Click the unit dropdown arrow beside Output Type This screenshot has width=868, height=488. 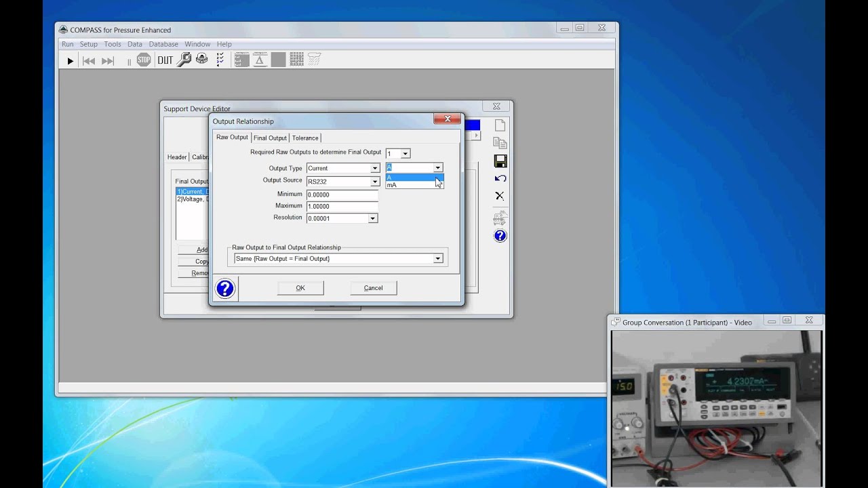tap(437, 167)
